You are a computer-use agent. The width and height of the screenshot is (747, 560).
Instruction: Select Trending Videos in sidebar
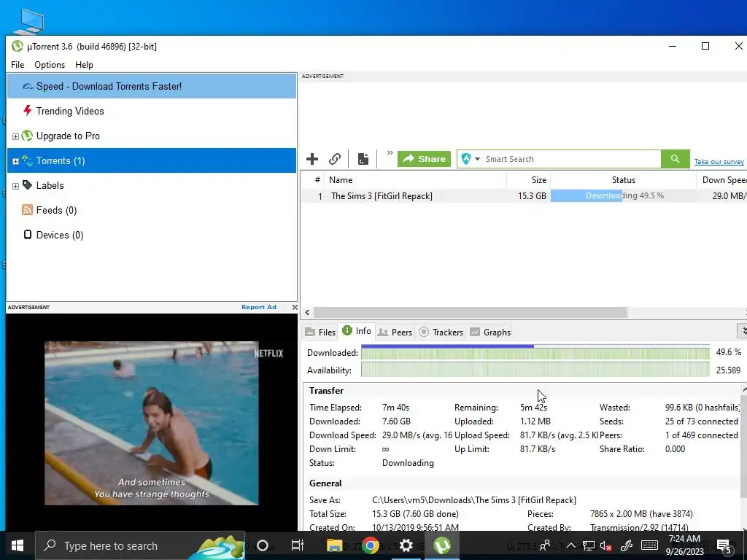[x=152, y=111]
